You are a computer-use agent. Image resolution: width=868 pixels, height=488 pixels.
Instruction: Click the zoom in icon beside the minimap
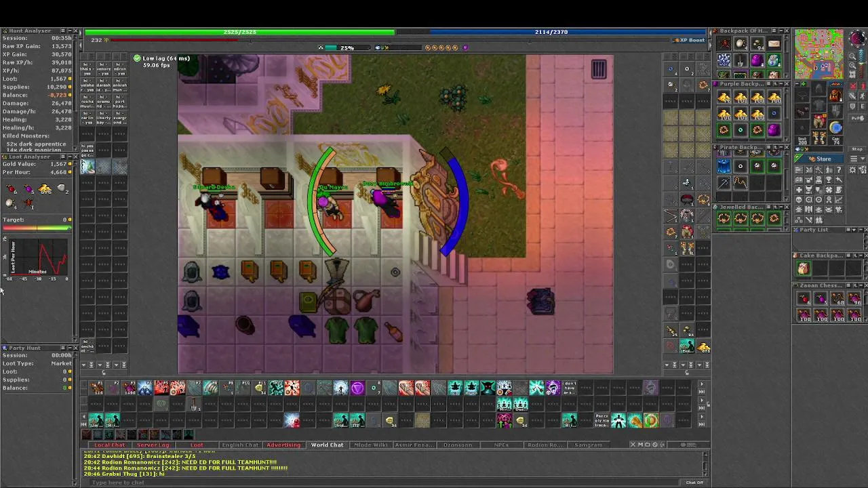tap(852, 65)
